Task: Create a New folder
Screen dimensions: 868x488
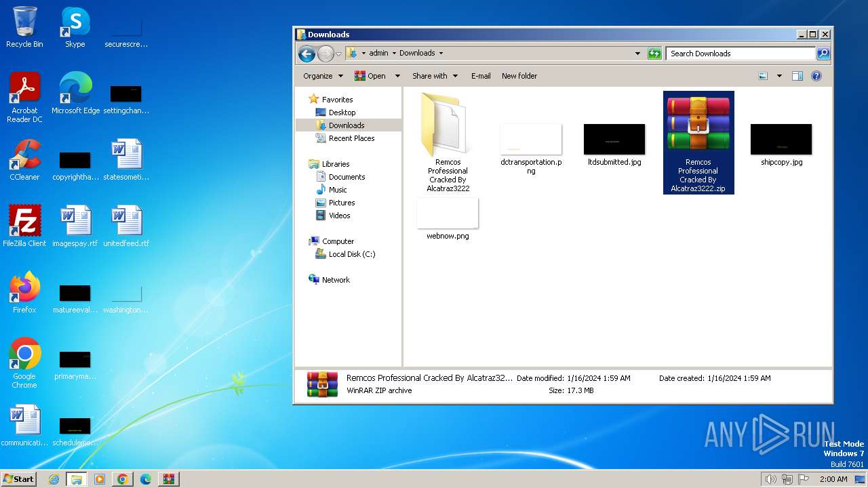Action: coord(519,76)
